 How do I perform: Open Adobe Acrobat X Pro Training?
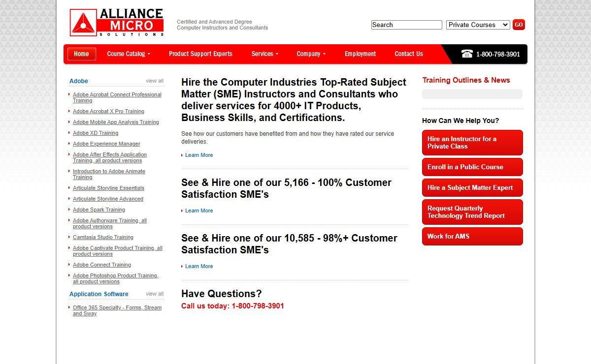click(x=108, y=111)
